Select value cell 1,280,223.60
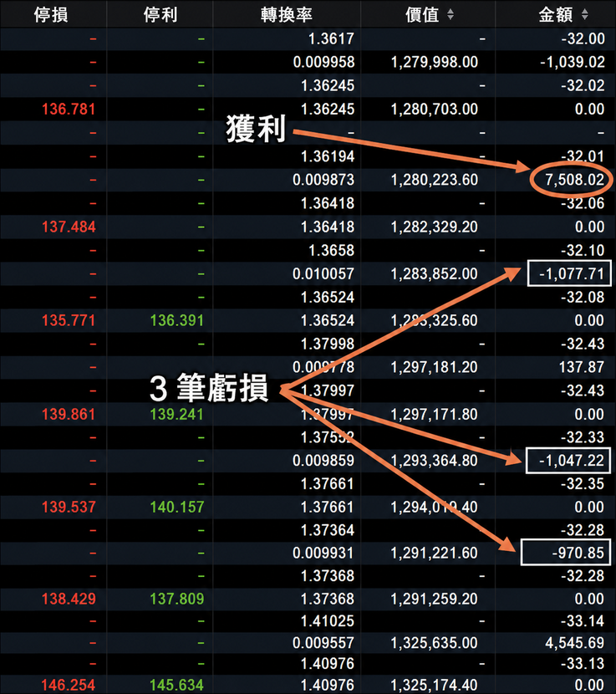This screenshot has height=694, width=616. click(435, 180)
